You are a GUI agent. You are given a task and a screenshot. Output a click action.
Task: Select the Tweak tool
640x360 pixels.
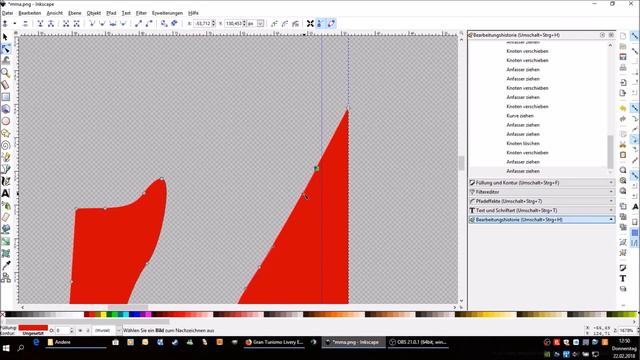tap(6, 61)
